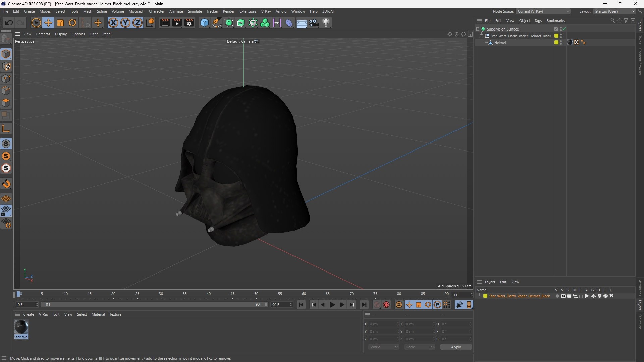The image size is (644, 362).
Task: Render to Picture Viewer icon
Action: [x=177, y=23]
